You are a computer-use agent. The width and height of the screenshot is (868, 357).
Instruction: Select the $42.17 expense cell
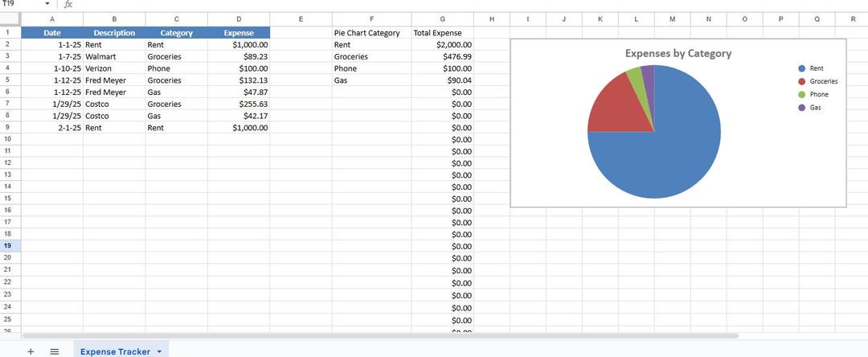point(239,116)
